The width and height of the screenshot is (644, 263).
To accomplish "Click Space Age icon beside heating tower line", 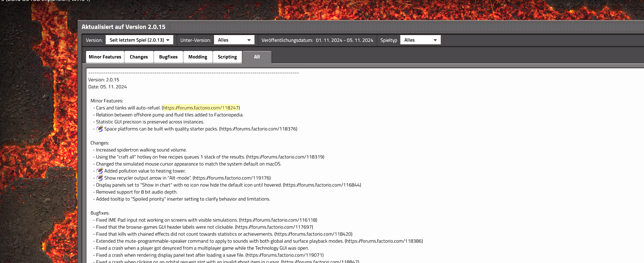I will click(100, 171).
